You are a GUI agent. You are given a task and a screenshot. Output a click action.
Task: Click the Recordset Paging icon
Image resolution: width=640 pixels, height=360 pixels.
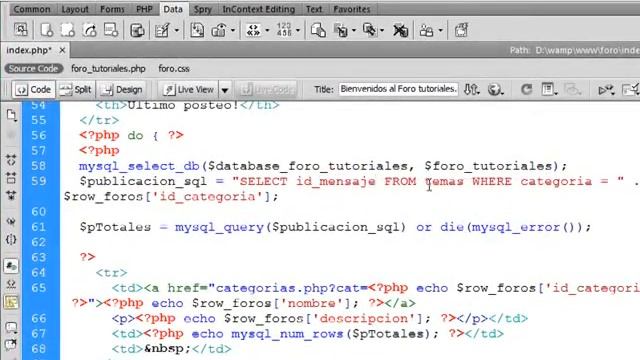tap(253, 30)
